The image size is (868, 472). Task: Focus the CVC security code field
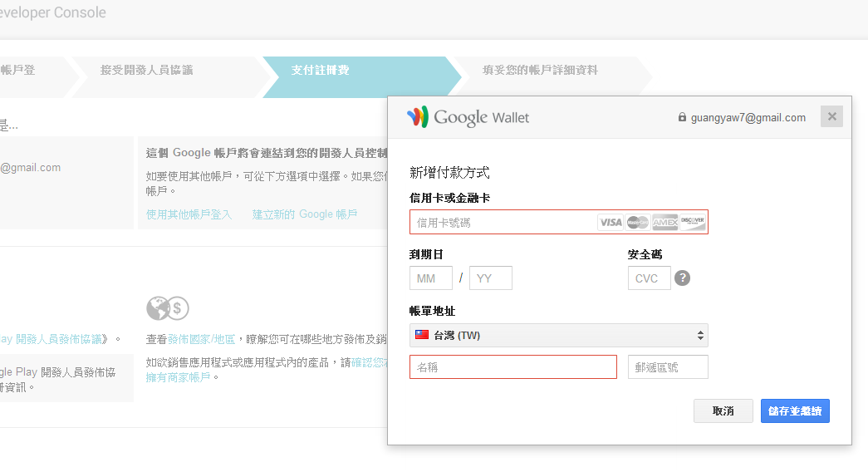(x=650, y=278)
